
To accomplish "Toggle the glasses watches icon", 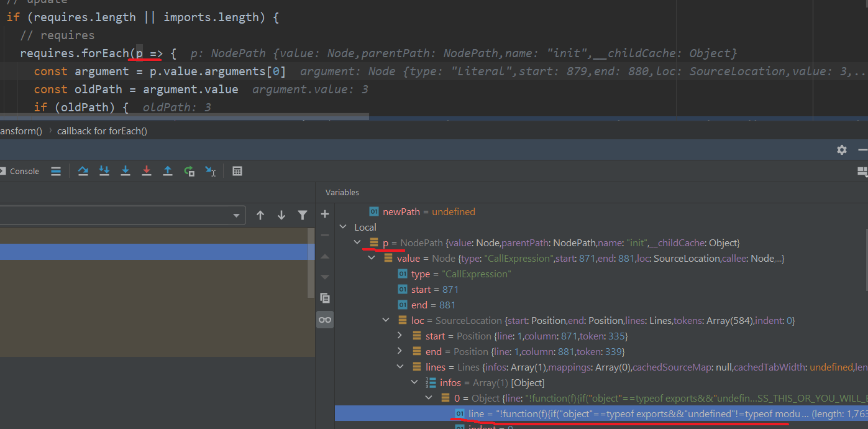I will point(324,320).
